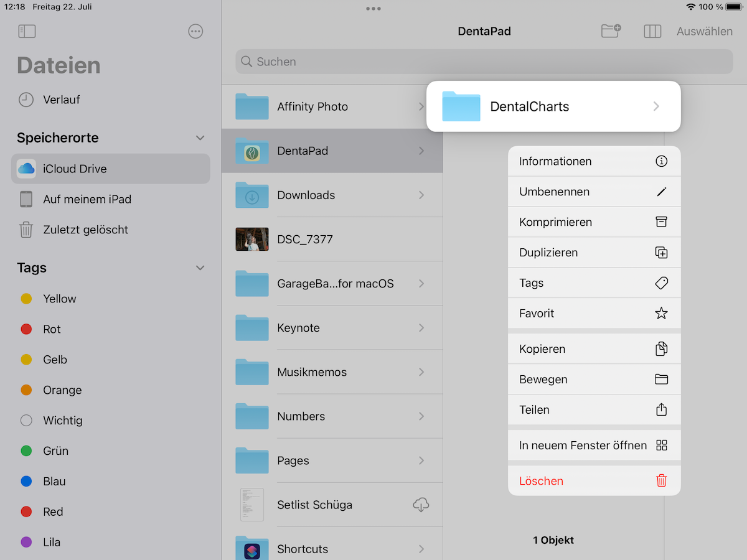The width and height of the screenshot is (747, 560).
Task: Click the Komprimieren archive box icon
Action: click(x=662, y=222)
